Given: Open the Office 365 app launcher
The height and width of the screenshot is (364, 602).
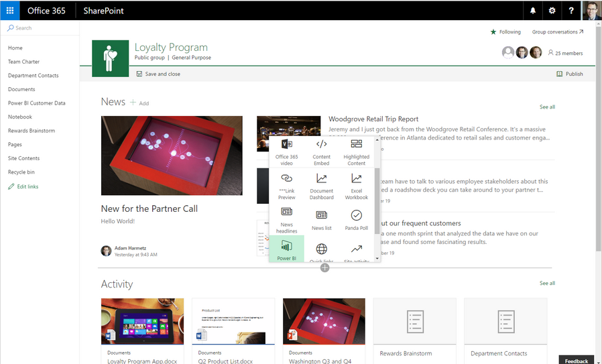Looking at the screenshot, I should click(x=10, y=11).
